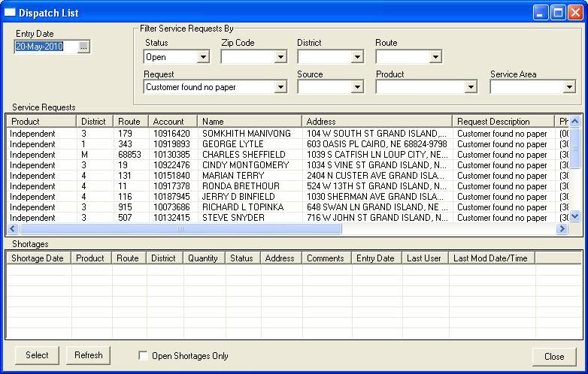Minimize the Dispatch List window

coord(541,13)
